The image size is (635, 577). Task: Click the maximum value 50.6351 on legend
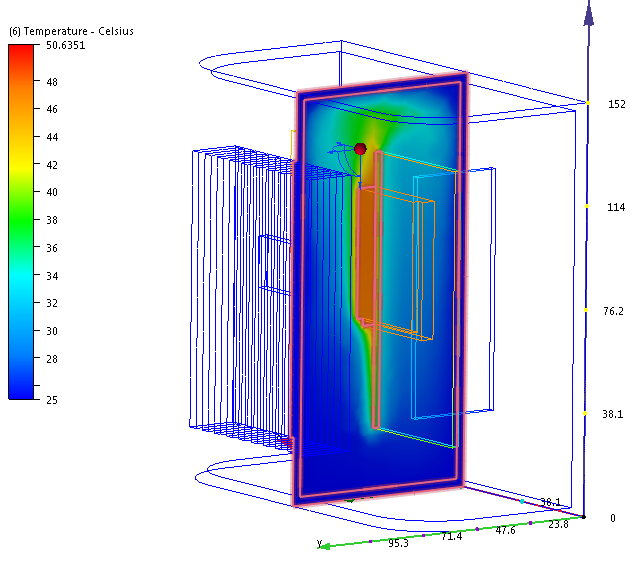click(x=66, y=45)
